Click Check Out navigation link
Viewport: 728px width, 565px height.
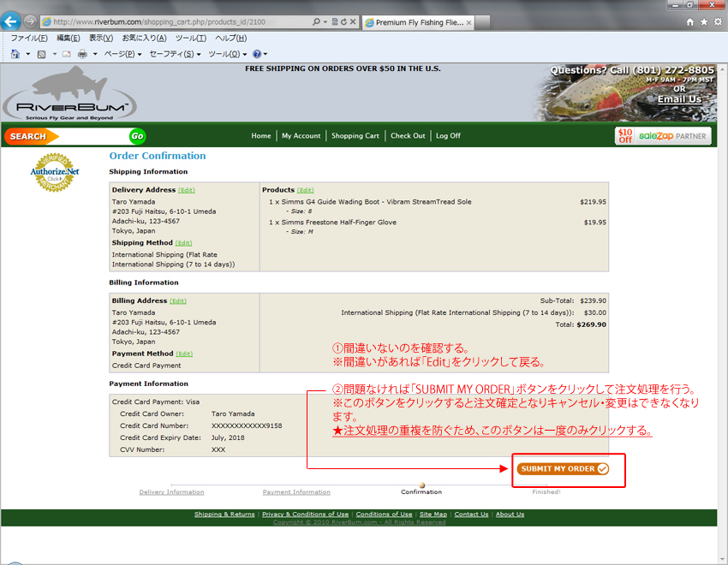408,136
